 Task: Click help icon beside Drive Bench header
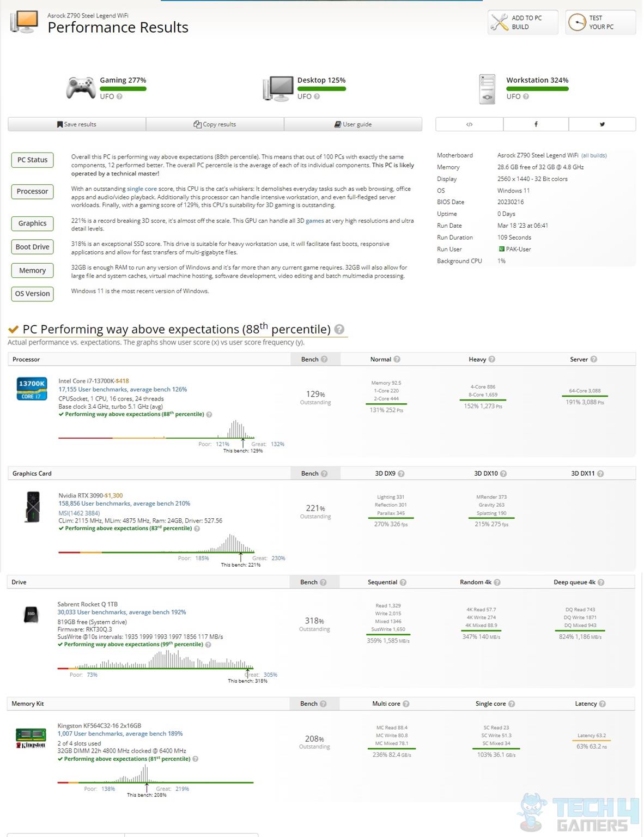323,582
